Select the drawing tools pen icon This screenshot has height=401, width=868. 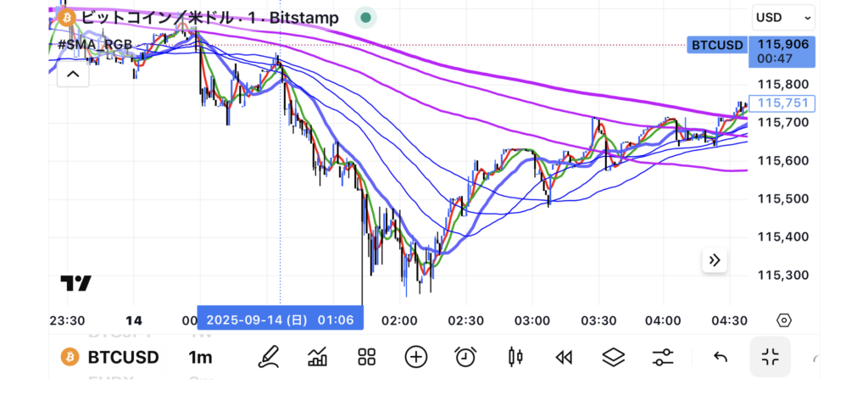tap(269, 357)
